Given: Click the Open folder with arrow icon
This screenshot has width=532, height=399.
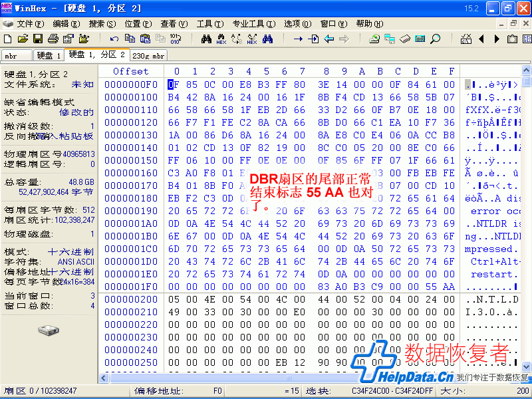Looking at the screenshot, I should 84,39.
